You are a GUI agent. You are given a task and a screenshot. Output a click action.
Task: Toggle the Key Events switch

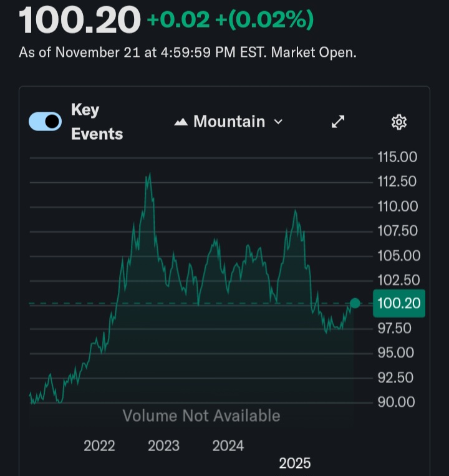point(45,121)
